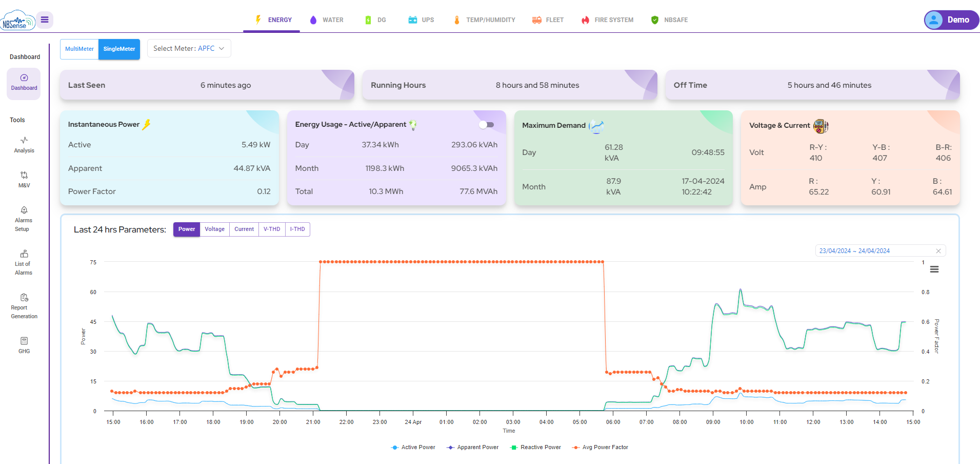Click the Voltage & Current meter icon
The width and height of the screenshot is (980, 464).
[821, 126]
